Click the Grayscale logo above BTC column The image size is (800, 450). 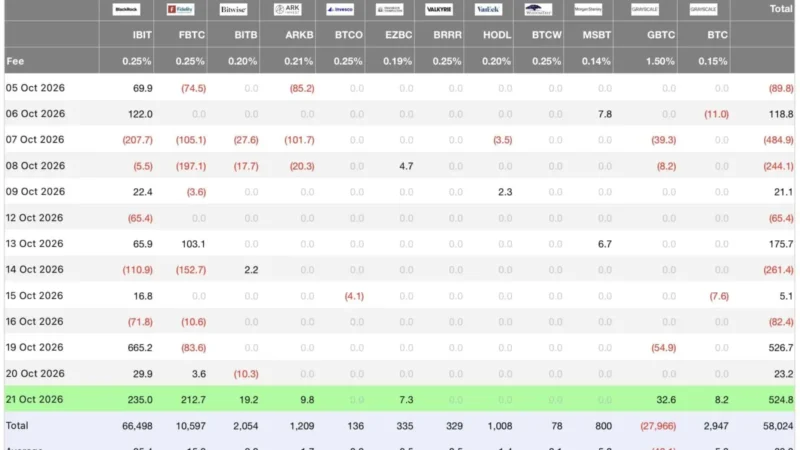(x=703, y=9)
